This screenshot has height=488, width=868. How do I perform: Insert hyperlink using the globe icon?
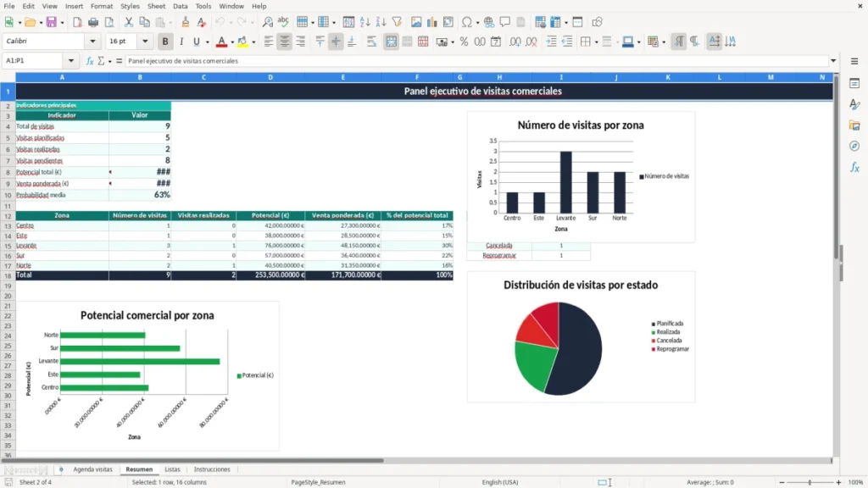tap(489, 22)
